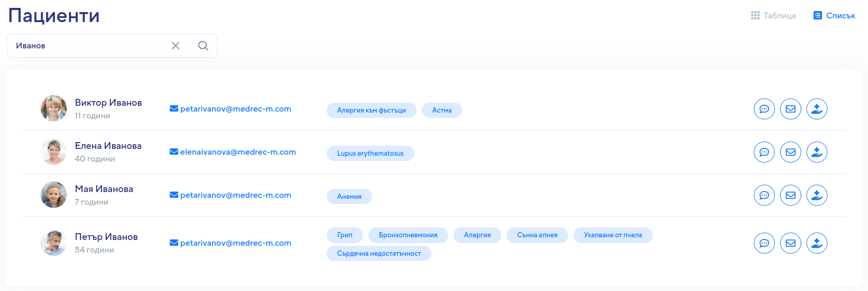
Task: Open chat bubble icon for Петър Иванов
Action: coord(764,243)
